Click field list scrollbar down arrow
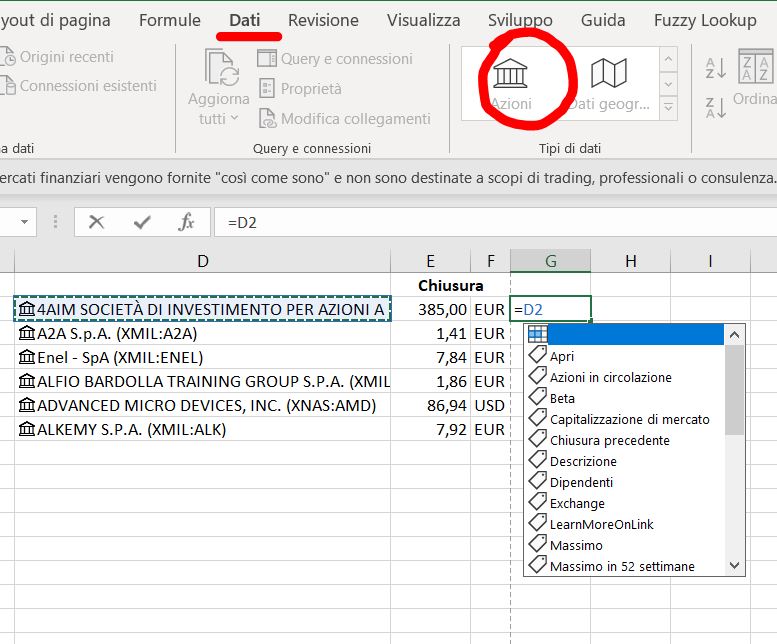 [x=734, y=565]
